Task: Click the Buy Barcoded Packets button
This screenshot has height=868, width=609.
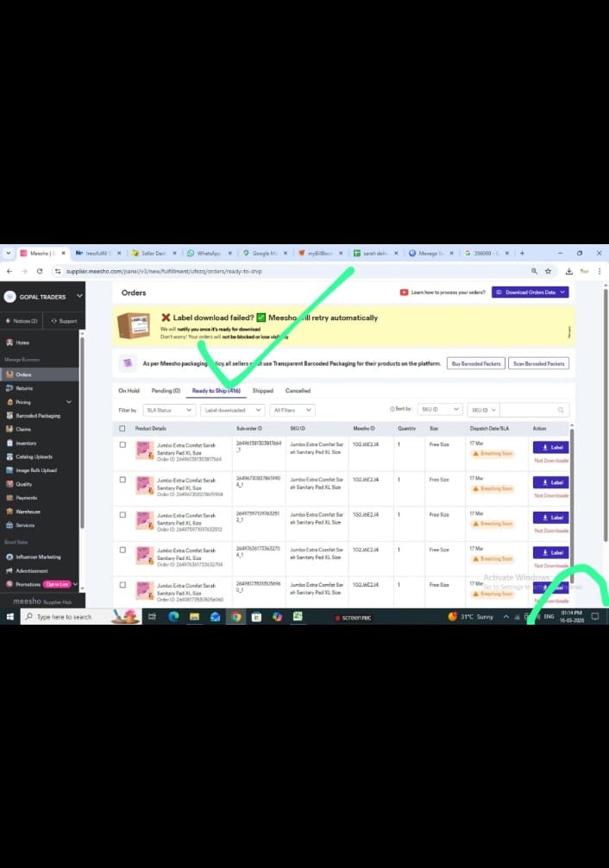Action: coord(474,363)
